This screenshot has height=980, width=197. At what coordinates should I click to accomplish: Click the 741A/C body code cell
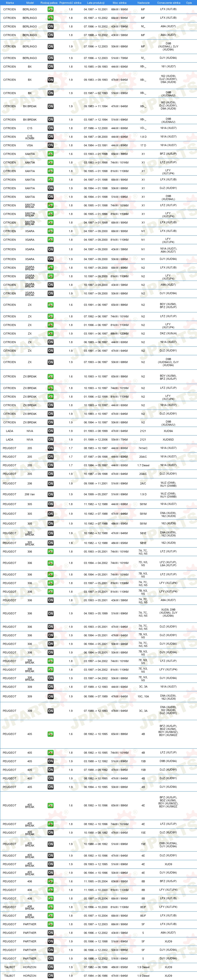tap(143, 448)
